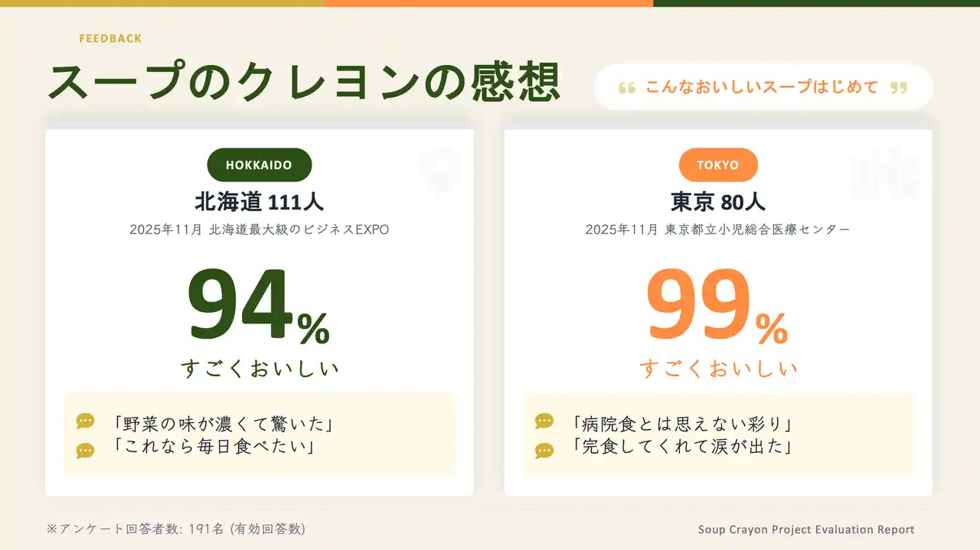Click the dark green top bar segment
Screen dimensions: 980x550
(816, 3)
